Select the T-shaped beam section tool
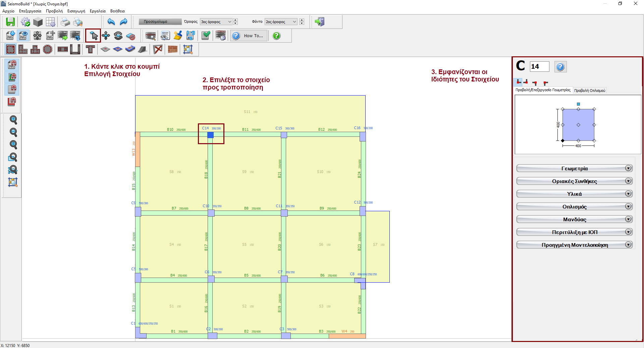The image size is (644, 348). 90,49
